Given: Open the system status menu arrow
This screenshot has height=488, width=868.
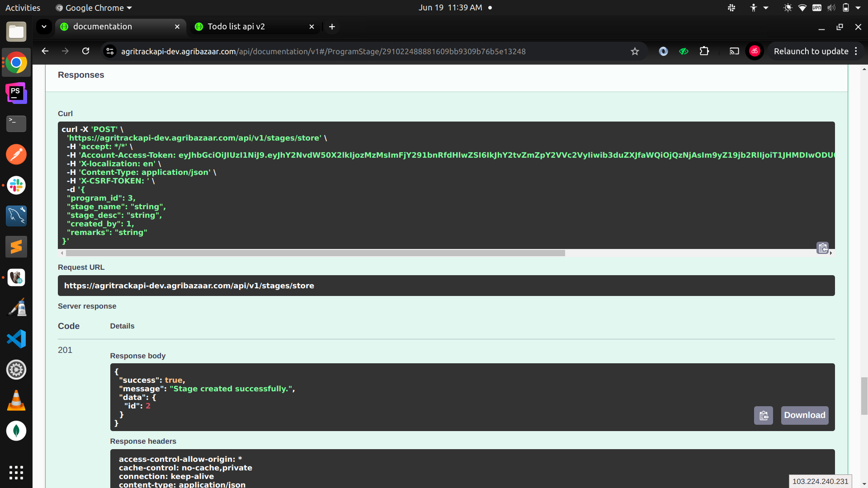Looking at the screenshot, I should tap(858, 8).
